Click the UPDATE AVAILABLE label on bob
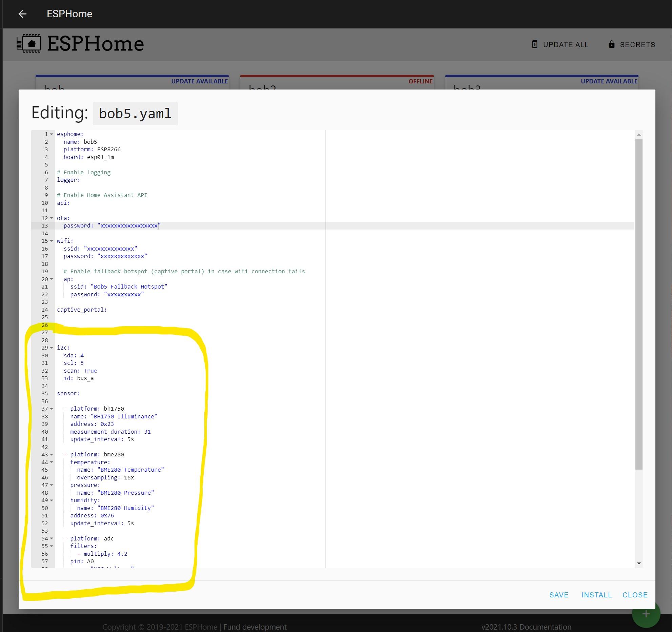 200,81
